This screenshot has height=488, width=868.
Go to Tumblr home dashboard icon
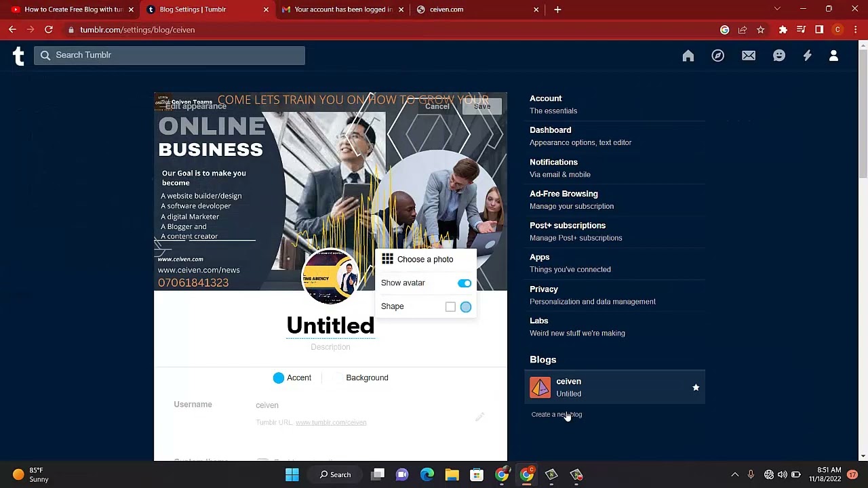(688, 56)
